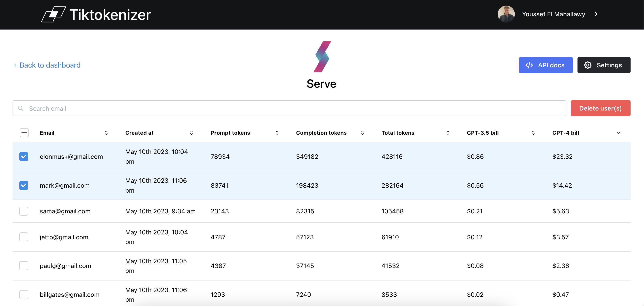Click the Tiktokenizer logo icon
Image resolution: width=644 pixels, height=306 pixels.
53,14
